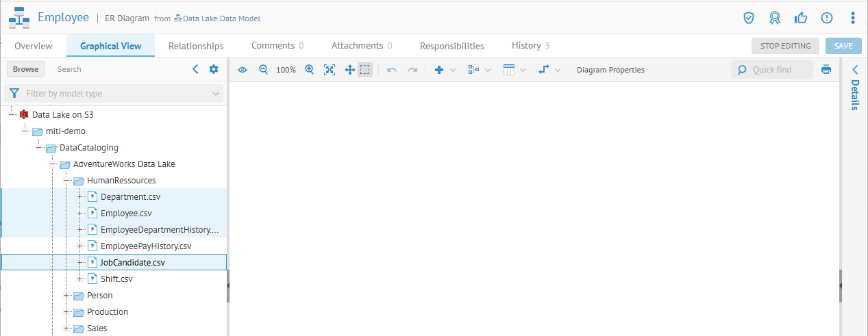Select the pan/move tool
868x336 pixels.
(349, 70)
